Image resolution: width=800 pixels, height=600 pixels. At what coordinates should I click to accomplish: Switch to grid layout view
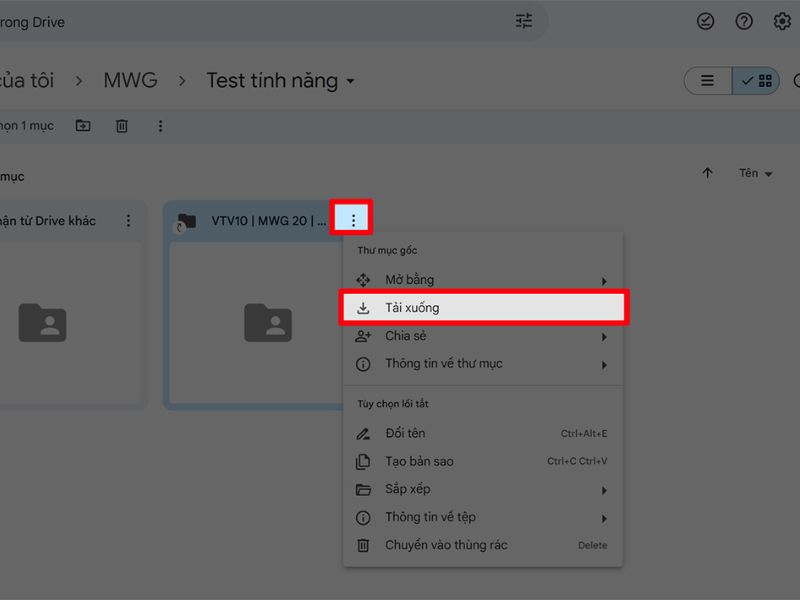[x=756, y=81]
